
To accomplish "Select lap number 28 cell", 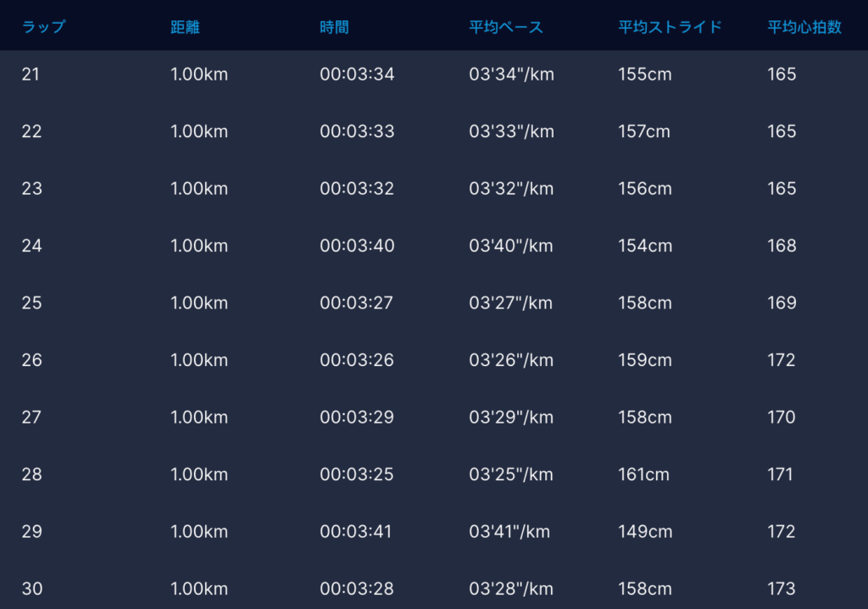I will [x=31, y=474].
